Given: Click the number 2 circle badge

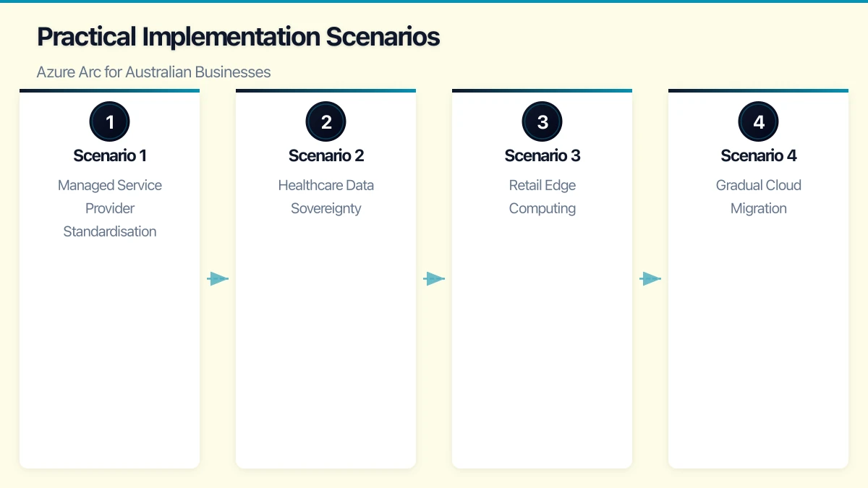Looking at the screenshot, I should click(325, 121).
